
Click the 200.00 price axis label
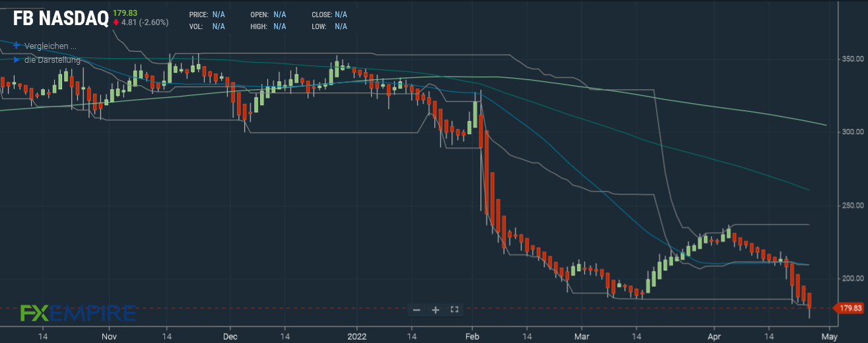pyautogui.click(x=851, y=278)
